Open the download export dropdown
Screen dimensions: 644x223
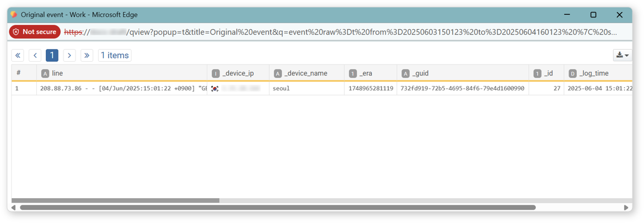point(622,55)
